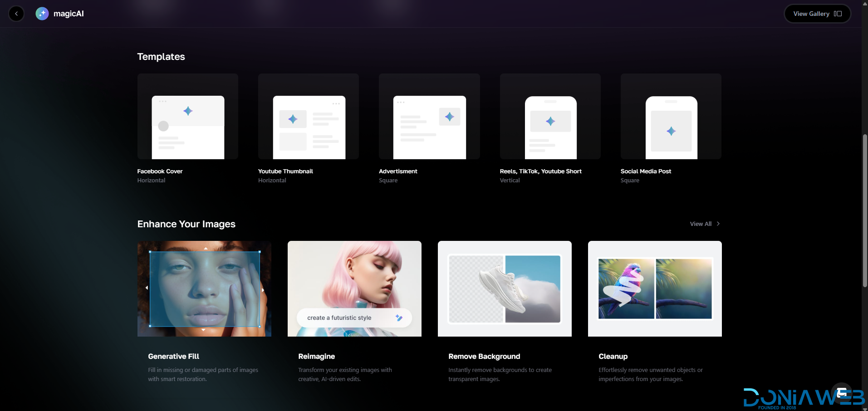
Task: Open the Generative Fill tool image
Action: click(204, 289)
